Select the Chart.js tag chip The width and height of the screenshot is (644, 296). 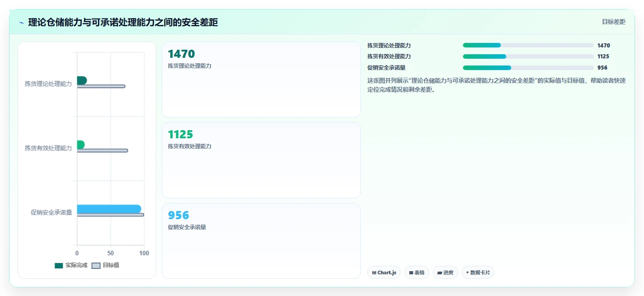pos(384,273)
